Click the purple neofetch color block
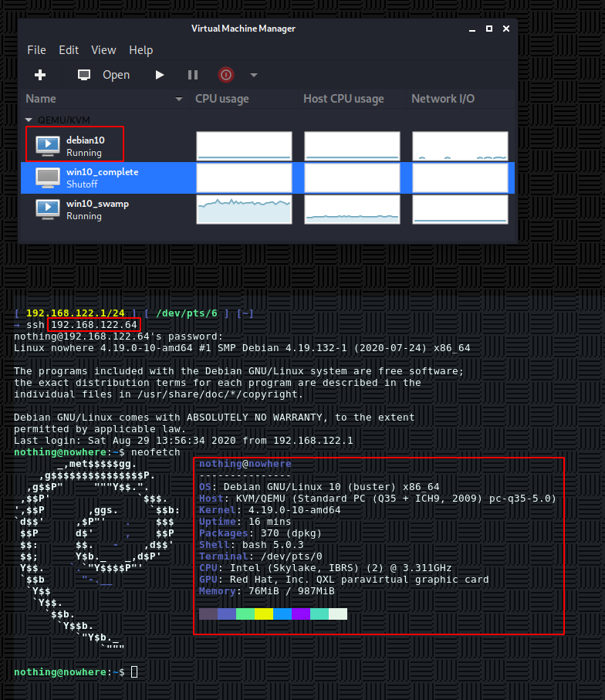 pos(300,614)
